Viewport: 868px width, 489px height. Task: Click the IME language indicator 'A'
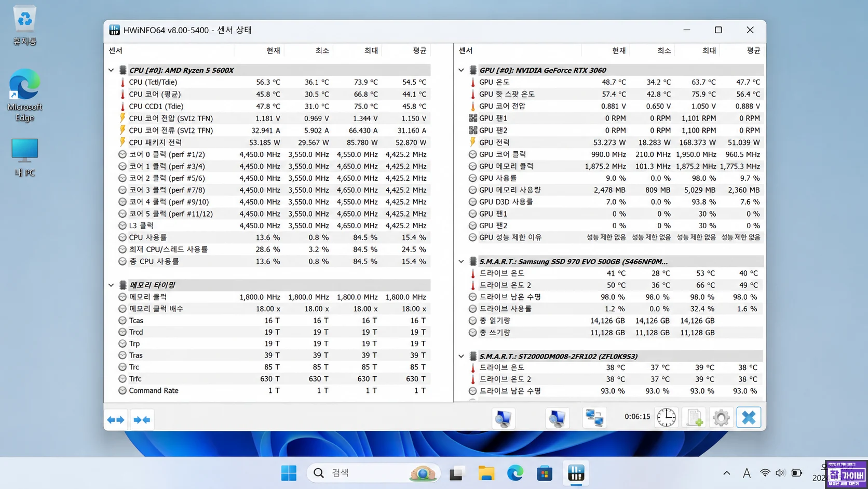747,473
